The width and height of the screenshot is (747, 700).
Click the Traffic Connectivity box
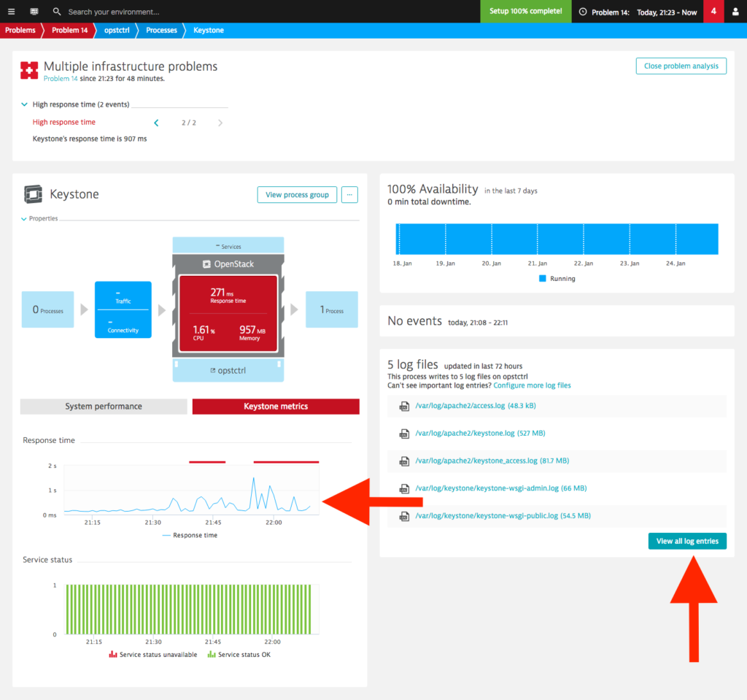123,309
